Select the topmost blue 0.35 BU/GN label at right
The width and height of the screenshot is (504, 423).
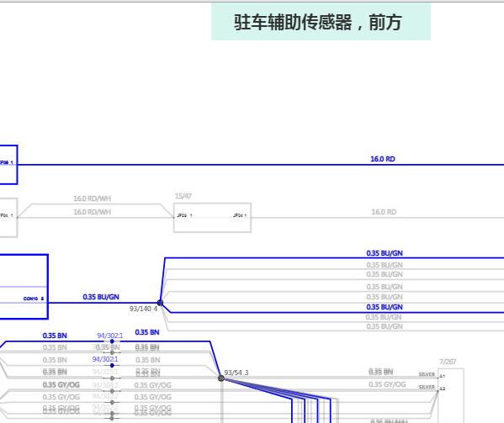[385, 253]
